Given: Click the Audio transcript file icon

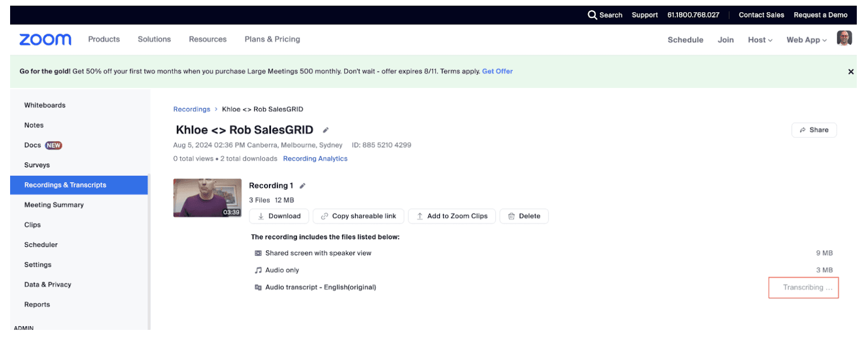Looking at the screenshot, I should point(258,287).
